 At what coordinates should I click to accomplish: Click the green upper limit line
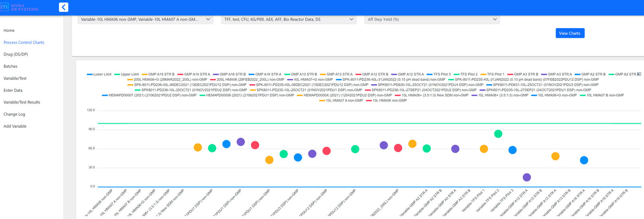[x=369, y=123]
